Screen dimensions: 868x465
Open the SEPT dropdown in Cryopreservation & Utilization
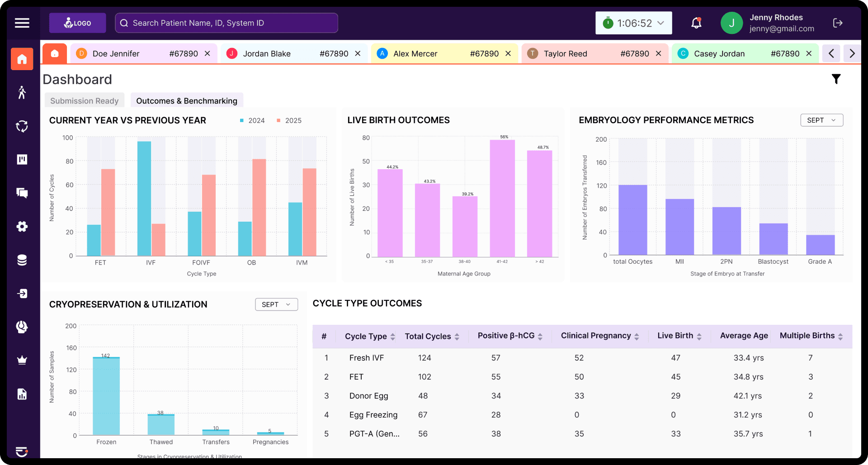[x=276, y=304]
